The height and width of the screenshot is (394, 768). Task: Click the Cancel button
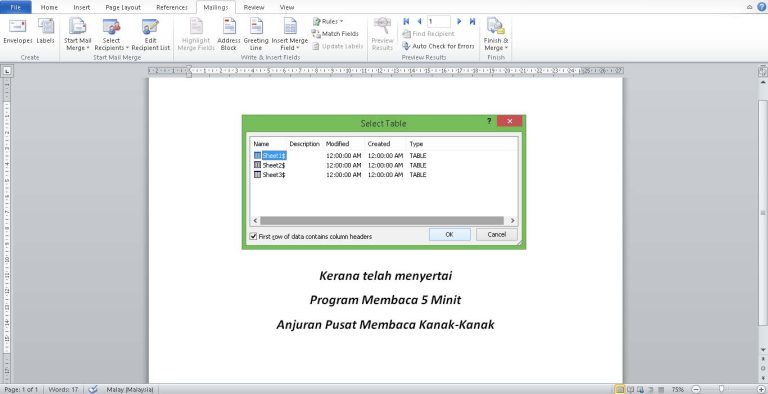point(497,235)
